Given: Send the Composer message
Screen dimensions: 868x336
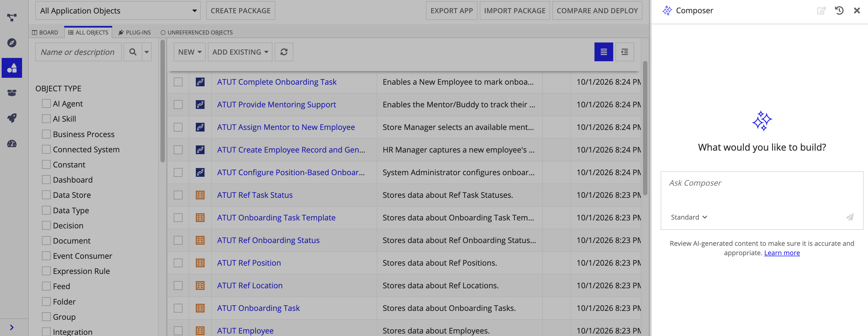Looking at the screenshot, I should click(x=850, y=217).
